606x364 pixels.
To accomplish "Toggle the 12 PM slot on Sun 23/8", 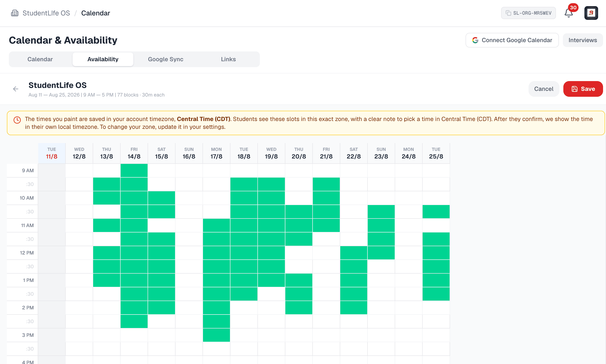I will click(x=381, y=253).
